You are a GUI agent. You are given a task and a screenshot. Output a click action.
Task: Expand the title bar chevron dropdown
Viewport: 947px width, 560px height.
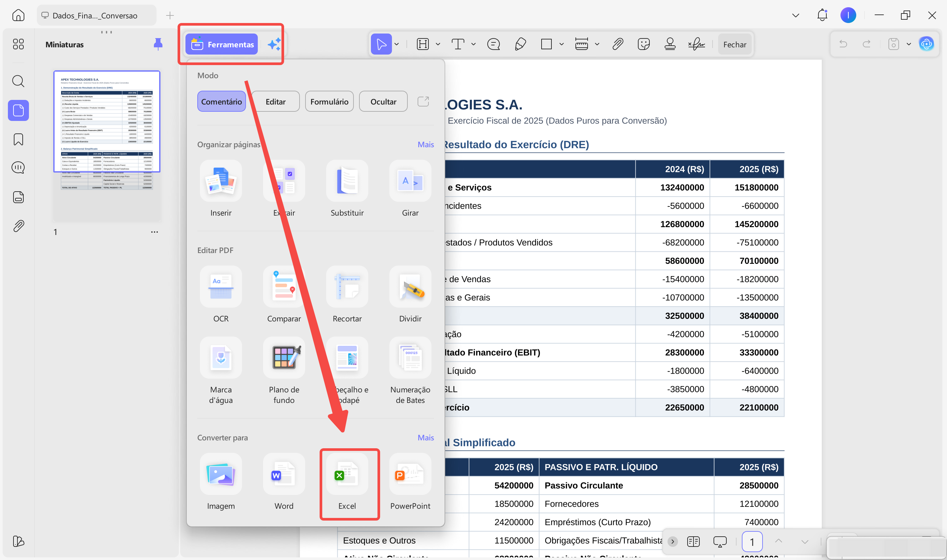(x=796, y=15)
